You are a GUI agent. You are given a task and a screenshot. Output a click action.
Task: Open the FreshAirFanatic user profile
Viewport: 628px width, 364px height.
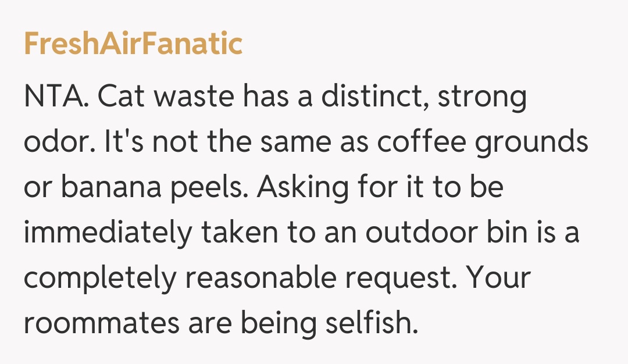click(x=133, y=44)
